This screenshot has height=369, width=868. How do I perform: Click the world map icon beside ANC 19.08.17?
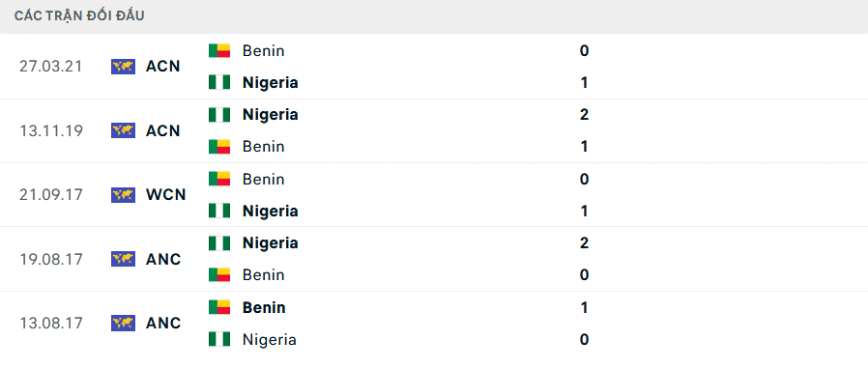(x=123, y=259)
